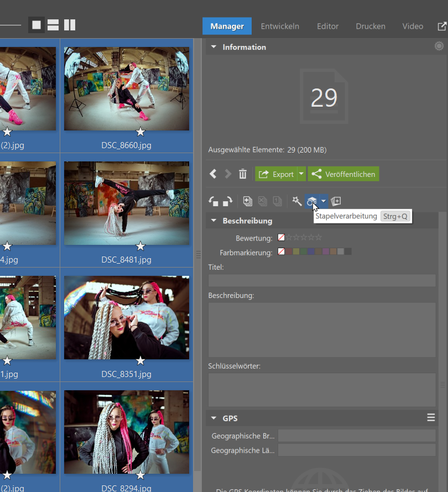Click the trash icon to delete selection
Image resolution: width=448 pixels, height=492 pixels.
243,174
